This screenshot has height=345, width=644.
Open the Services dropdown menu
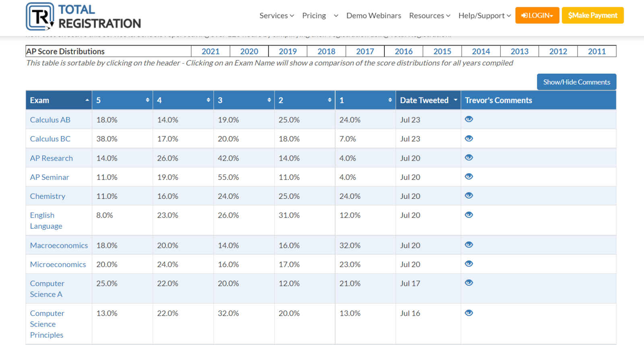(277, 16)
